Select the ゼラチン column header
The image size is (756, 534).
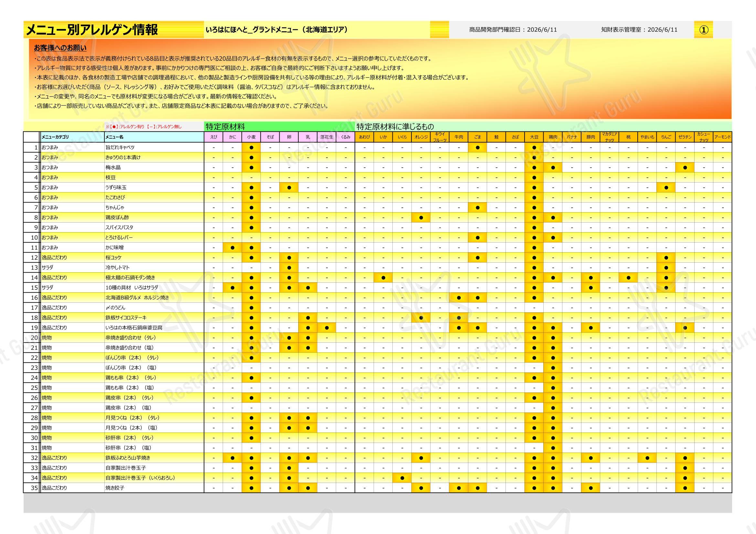(x=685, y=137)
